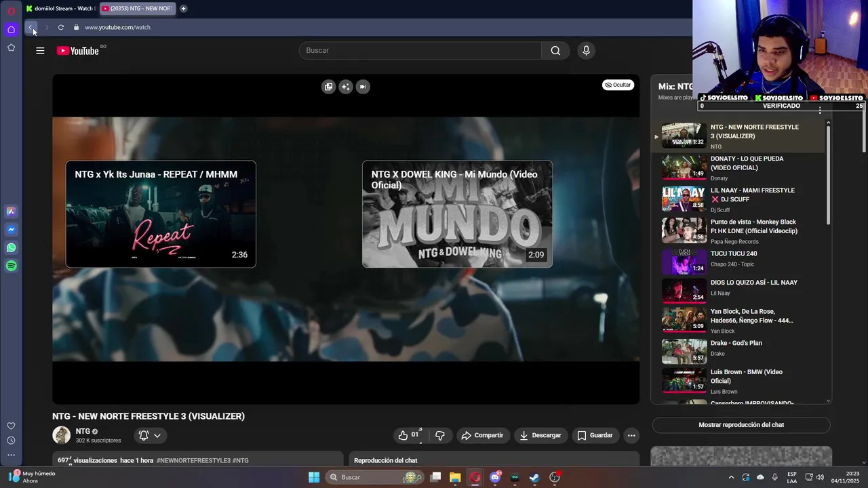Reload the YouTube page

(x=61, y=27)
